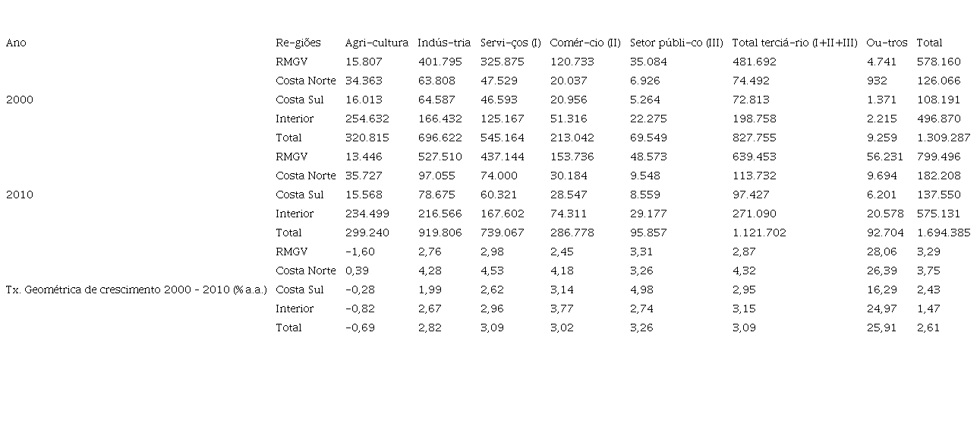Screen dimensions: 980x443
Task: Click the "Setor públi-co (III)" header
Action: click(x=676, y=43)
